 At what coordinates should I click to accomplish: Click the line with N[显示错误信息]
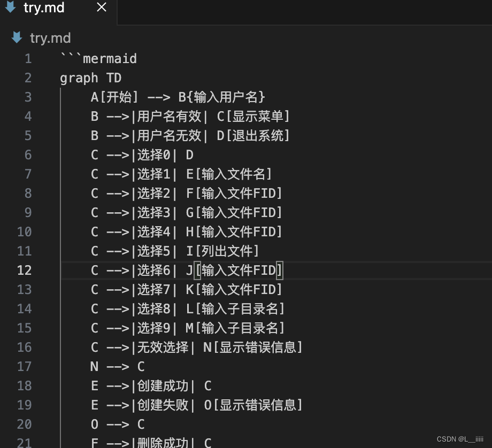point(196,347)
